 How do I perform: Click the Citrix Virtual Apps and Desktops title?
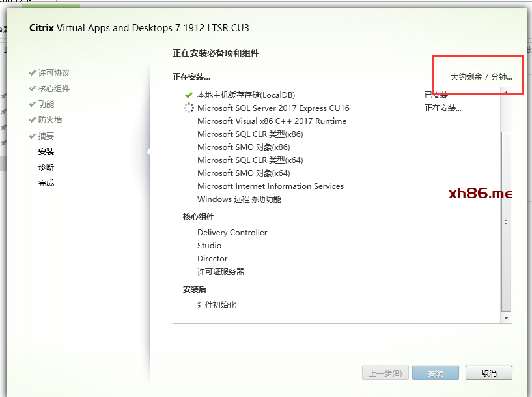139,28
